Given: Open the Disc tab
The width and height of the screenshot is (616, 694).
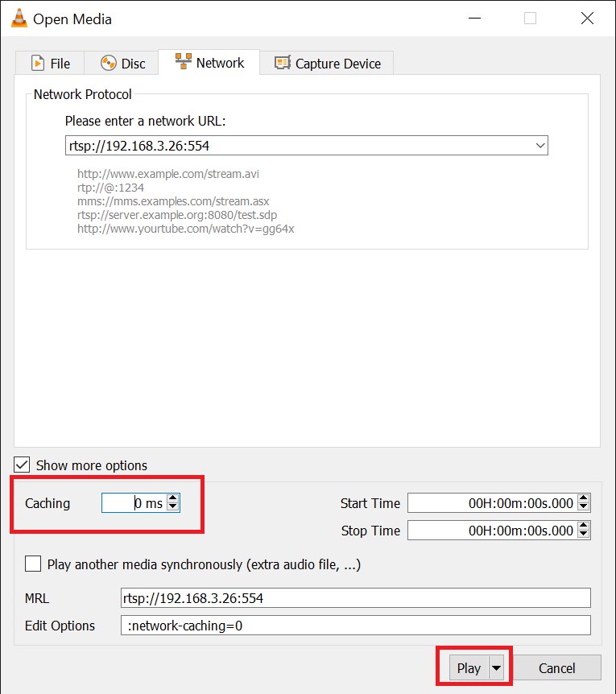Looking at the screenshot, I should [x=123, y=64].
